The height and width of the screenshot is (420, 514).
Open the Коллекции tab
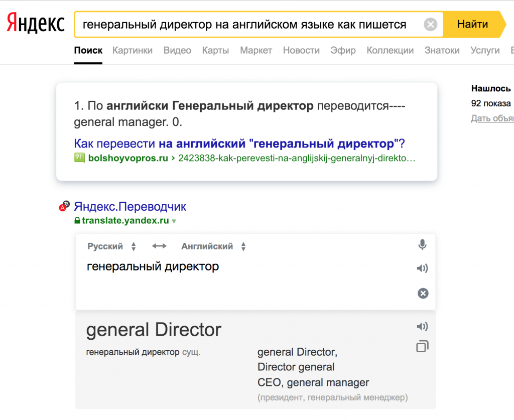pos(390,50)
